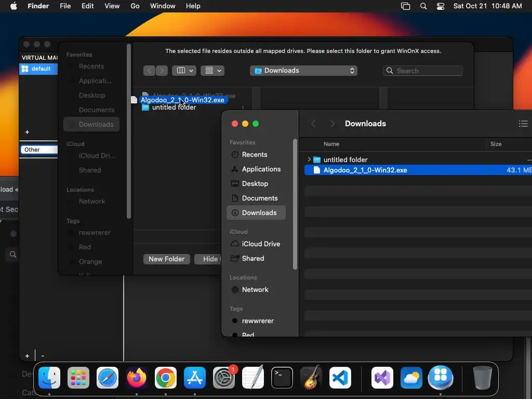Click Stage Manager icon in menu bar

click(405, 6)
